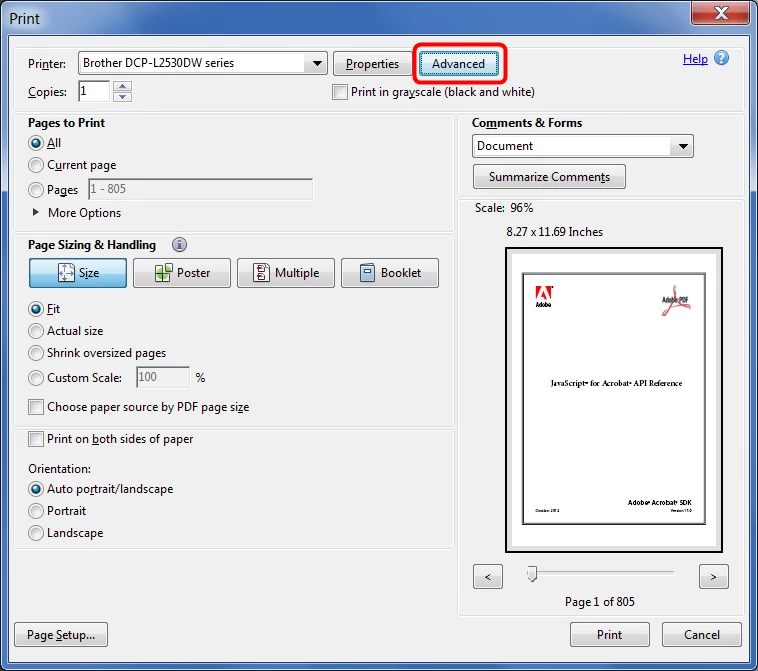Select Fit radio button
Image resolution: width=758 pixels, height=671 pixels.
pos(36,309)
